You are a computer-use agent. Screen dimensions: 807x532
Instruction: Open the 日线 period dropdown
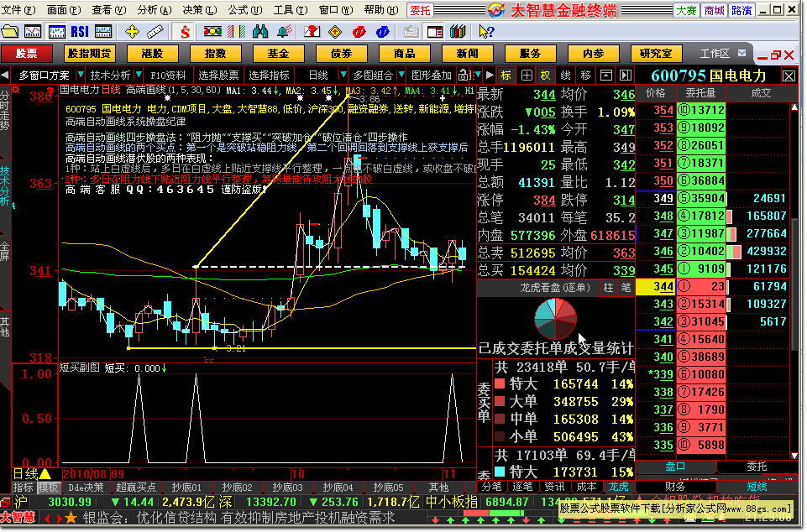point(343,76)
